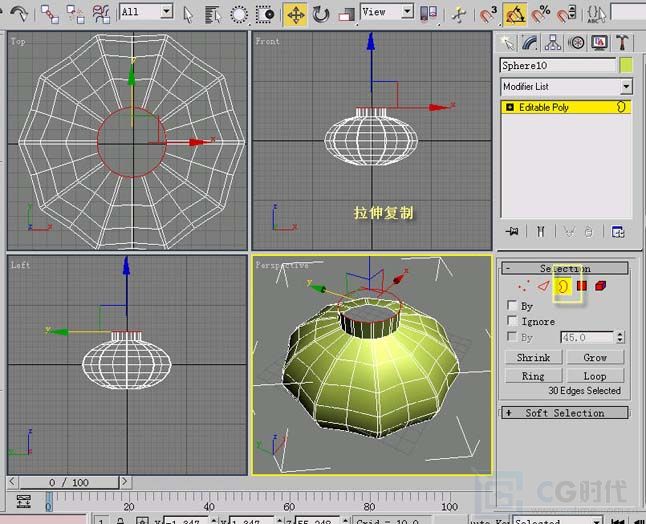Screen dimensions: 646x524
Task: Toggle the Spinner Snap button
Action: pyautogui.click(x=566, y=15)
